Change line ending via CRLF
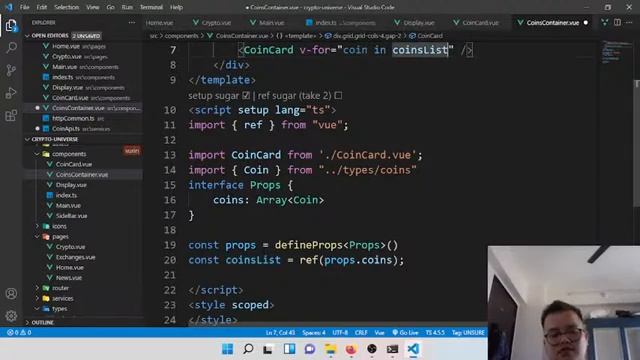 pyautogui.click(x=361, y=333)
